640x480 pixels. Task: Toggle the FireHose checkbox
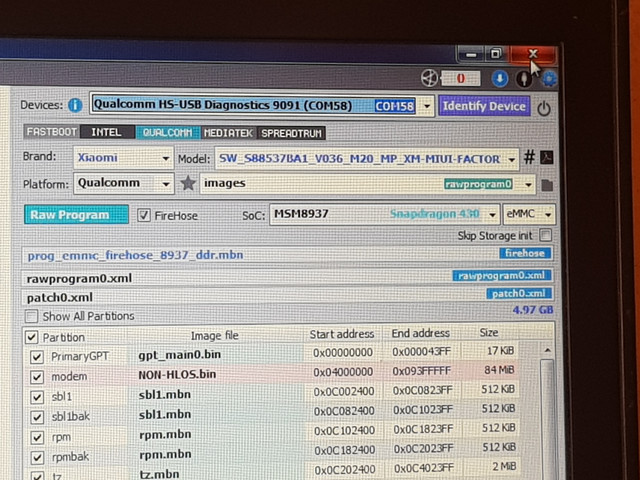click(144, 215)
